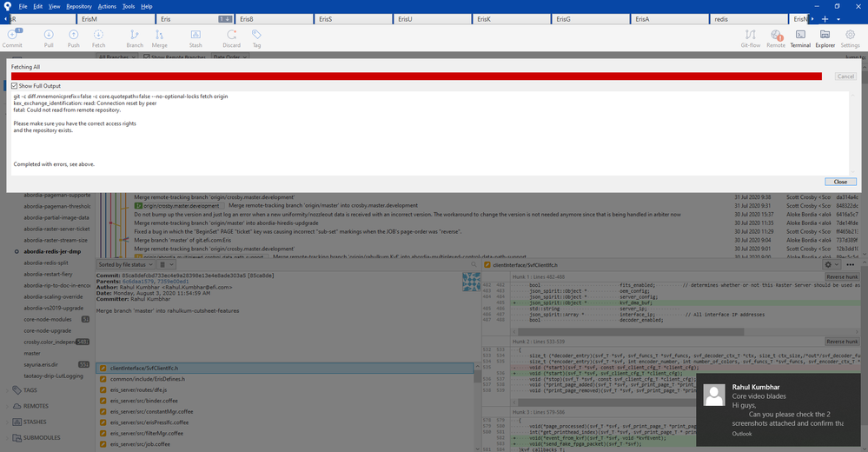Open Outlook notification from Rahul Kumbhar
This screenshot has height=452, width=868.
click(779, 410)
